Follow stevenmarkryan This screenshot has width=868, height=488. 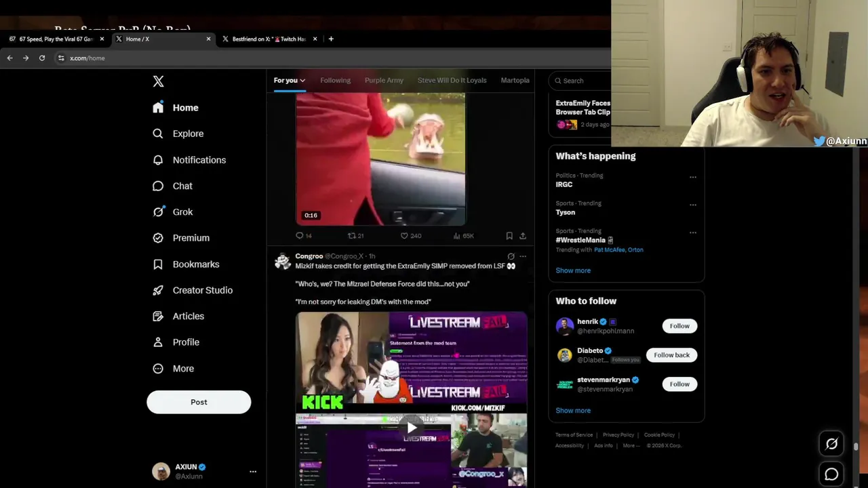(x=679, y=384)
